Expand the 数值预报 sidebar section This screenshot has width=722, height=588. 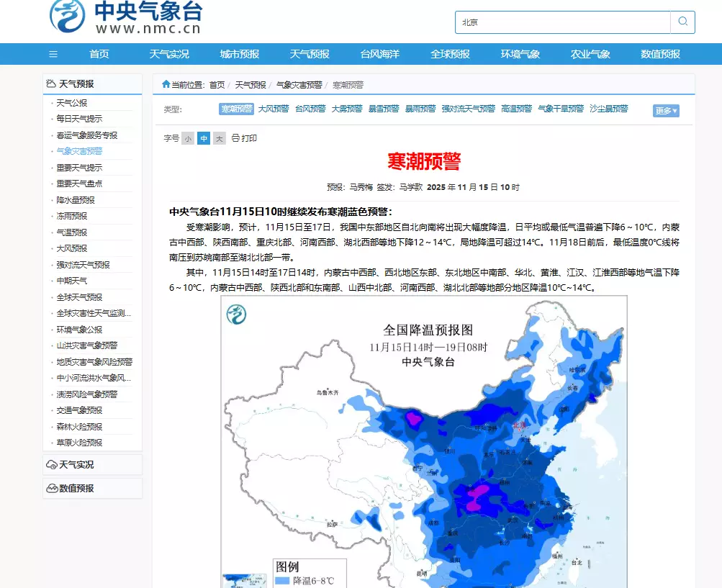76,488
